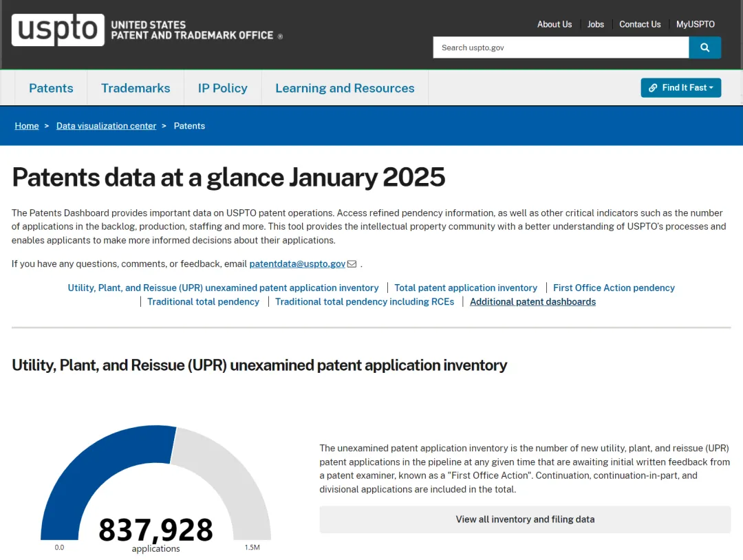This screenshot has width=743, height=560.
Task: Click the envelope icon beside the email address
Action: pyautogui.click(x=352, y=264)
